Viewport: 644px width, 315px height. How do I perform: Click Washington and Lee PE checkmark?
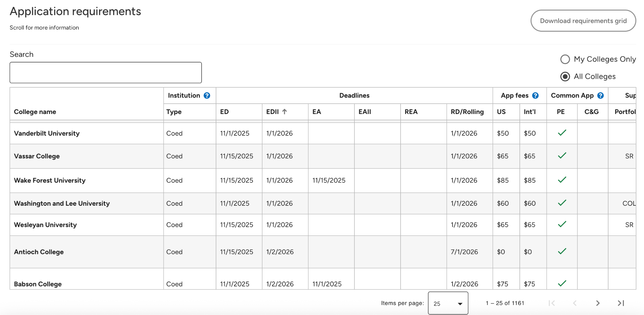click(x=562, y=203)
